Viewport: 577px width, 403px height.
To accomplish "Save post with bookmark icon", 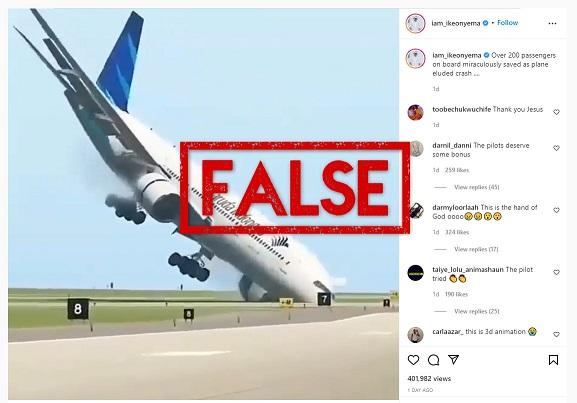I will (x=553, y=360).
